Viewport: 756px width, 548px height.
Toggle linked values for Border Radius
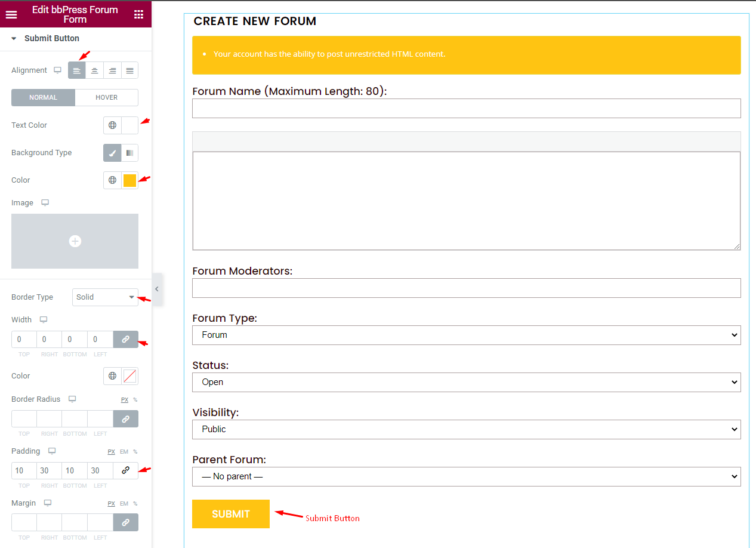(x=125, y=419)
